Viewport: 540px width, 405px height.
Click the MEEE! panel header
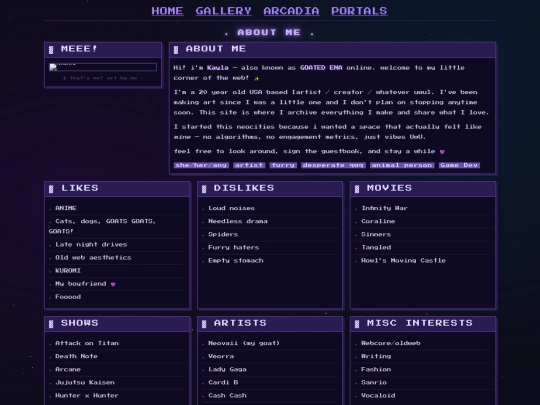pos(103,50)
